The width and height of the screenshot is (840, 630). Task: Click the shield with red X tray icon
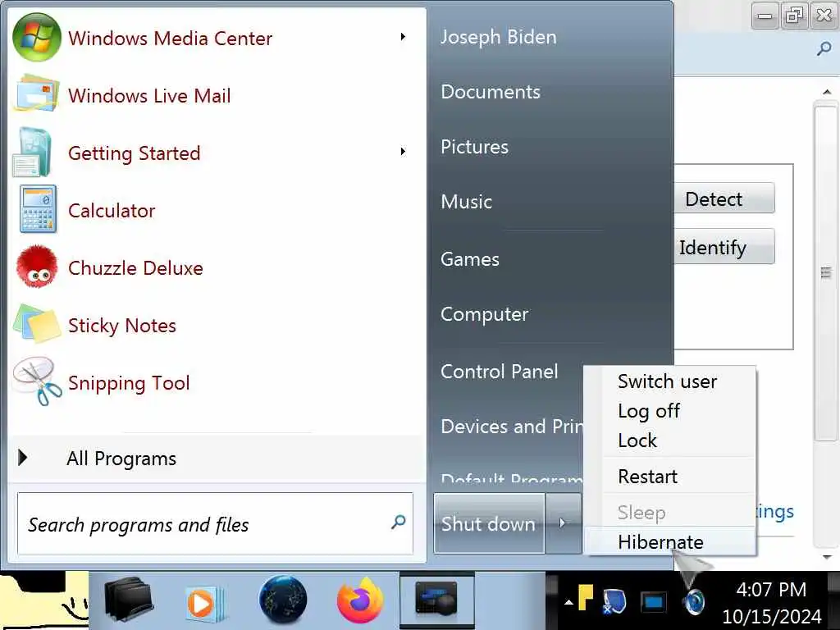(614, 601)
